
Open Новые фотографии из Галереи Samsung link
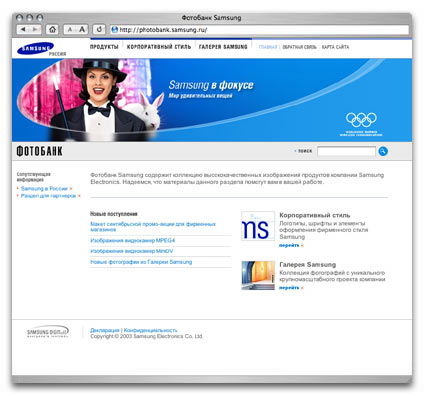coord(141,262)
